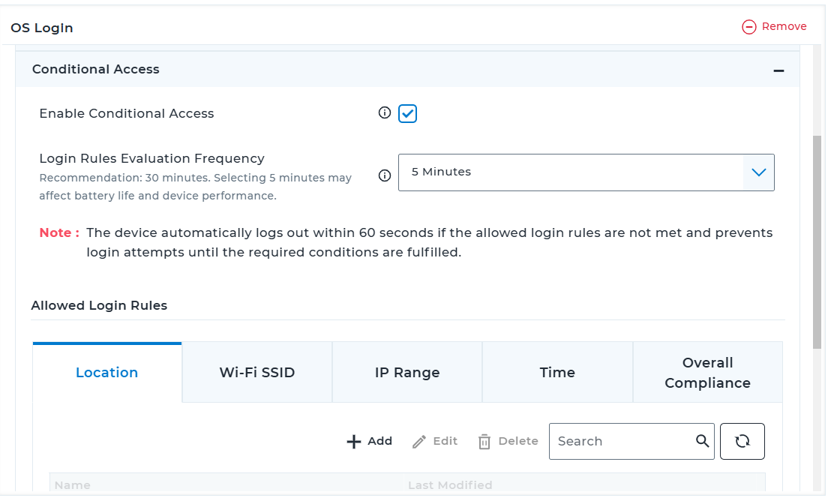The width and height of the screenshot is (834, 504).
Task: Click info icon for Login Rules Evaluation Frequency
Action: (385, 176)
